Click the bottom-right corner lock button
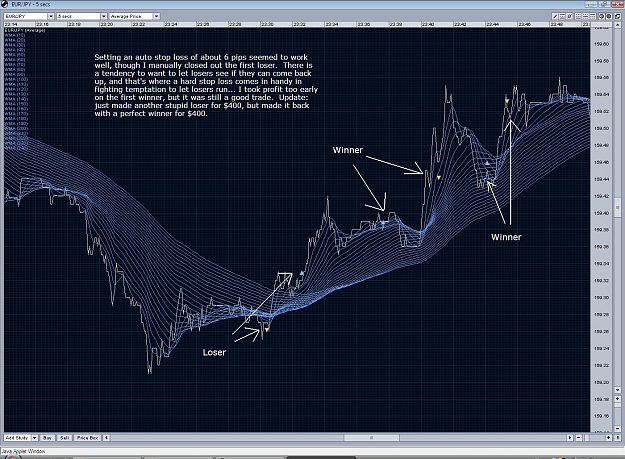 pyautogui.click(x=618, y=438)
